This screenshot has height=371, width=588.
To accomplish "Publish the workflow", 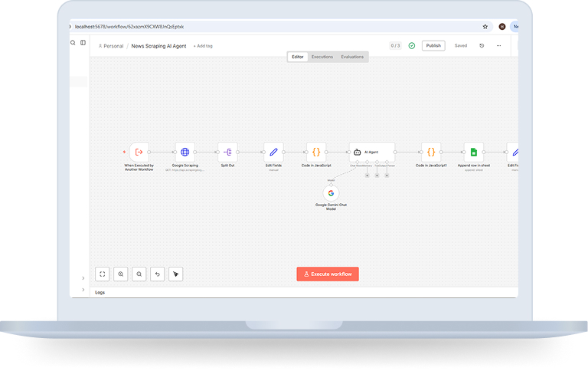I will click(433, 45).
